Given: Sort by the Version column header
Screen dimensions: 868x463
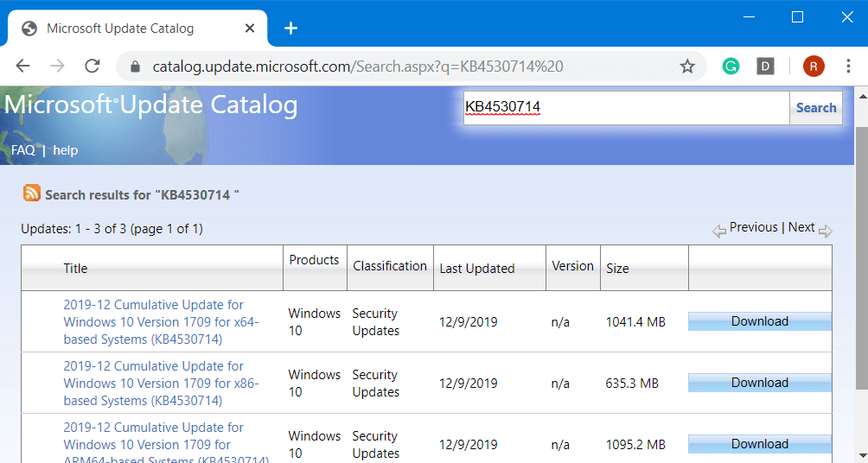Looking at the screenshot, I should (572, 266).
